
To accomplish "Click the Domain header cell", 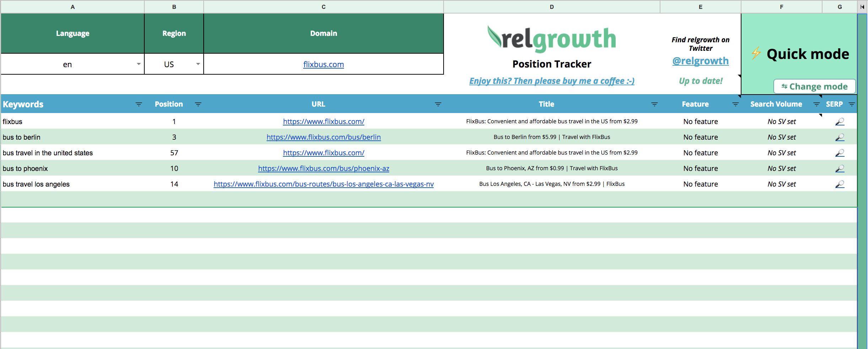I will click(x=323, y=33).
